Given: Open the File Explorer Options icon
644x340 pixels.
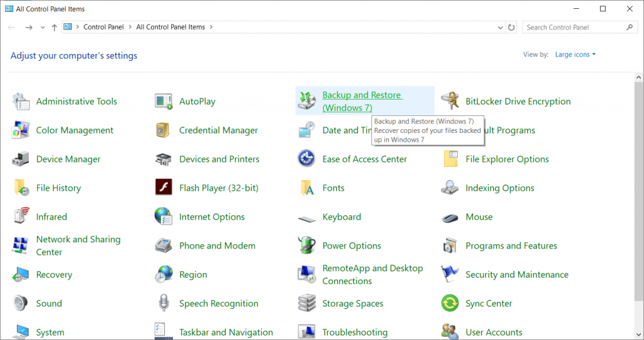Looking at the screenshot, I should pyautogui.click(x=450, y=159).
